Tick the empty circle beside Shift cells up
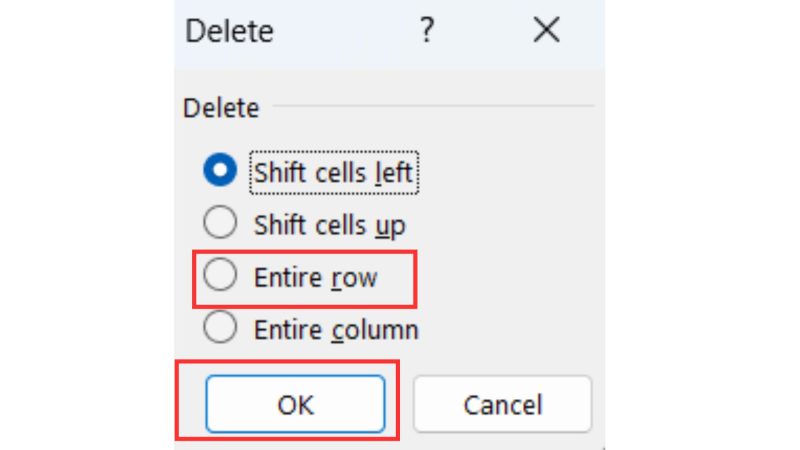 [220, 222]
